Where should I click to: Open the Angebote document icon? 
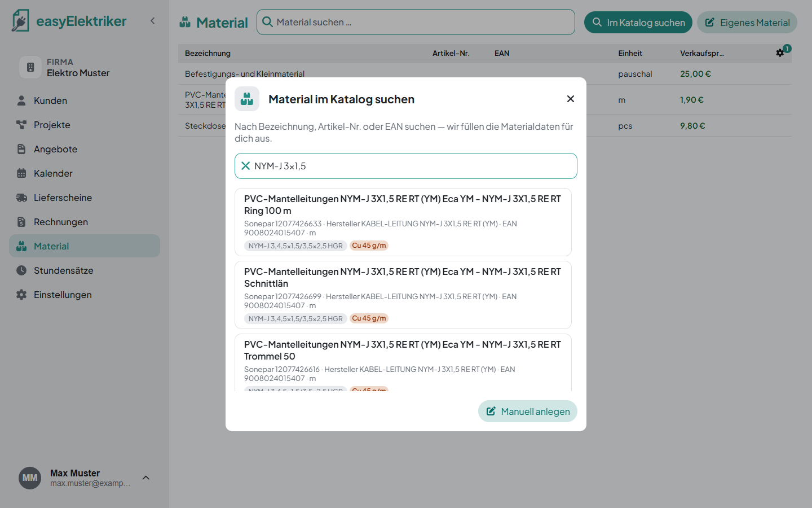(21, 149)
